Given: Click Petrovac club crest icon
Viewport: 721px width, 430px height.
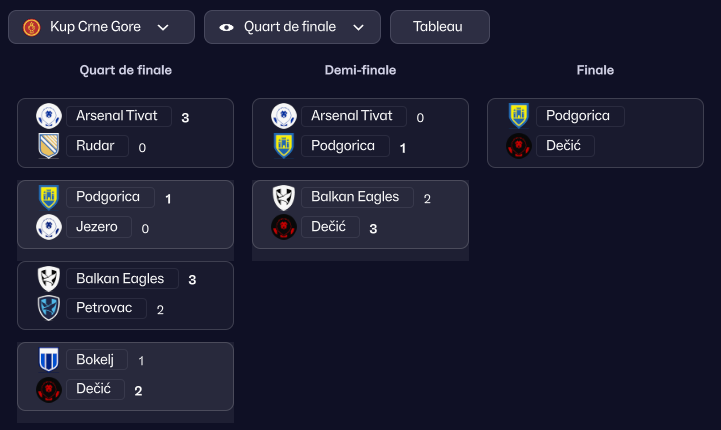Looking at the screenshot, I should pyautogui.click(x=49, y=308).
